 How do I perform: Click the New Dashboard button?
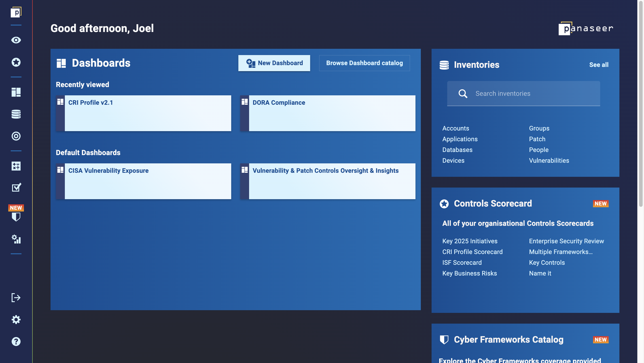[x=274, y=63]
